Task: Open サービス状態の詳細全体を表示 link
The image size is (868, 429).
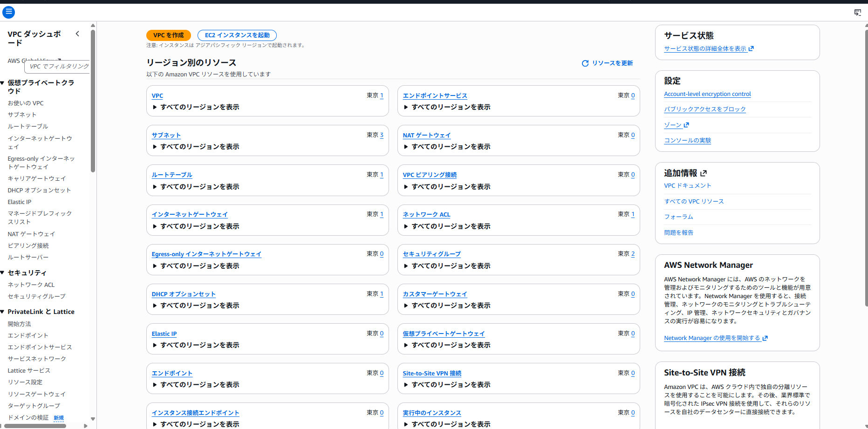Action: click(x=709, y=49)
